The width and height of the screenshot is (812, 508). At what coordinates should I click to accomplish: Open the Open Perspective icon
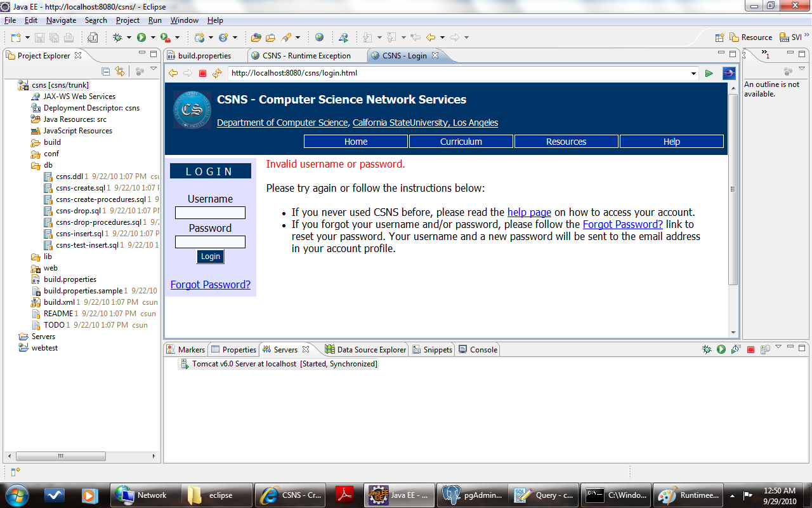[719, 37]
